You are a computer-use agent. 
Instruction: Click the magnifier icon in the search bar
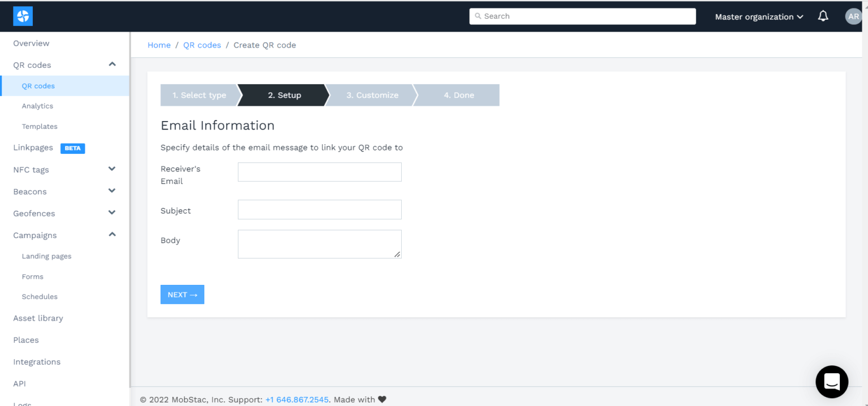(478, 16)
